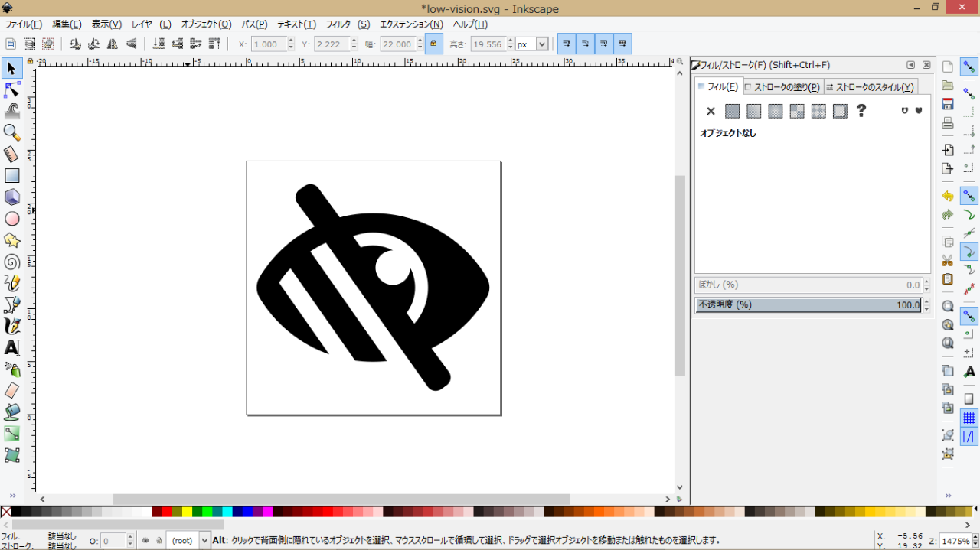The width and height of the screenshot is (980, 550).
Task: Set fill to flat color
Action: point(732,111)
